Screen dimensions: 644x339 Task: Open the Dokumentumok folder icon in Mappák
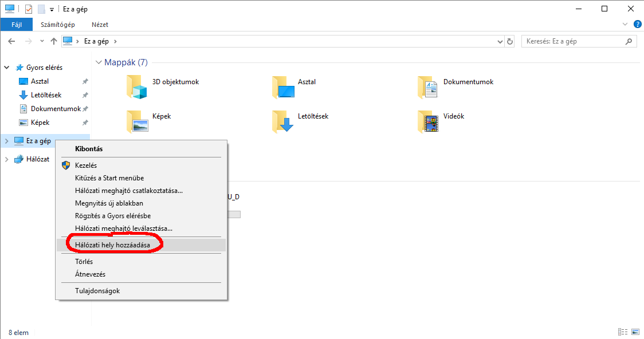(x=427, y=87)
